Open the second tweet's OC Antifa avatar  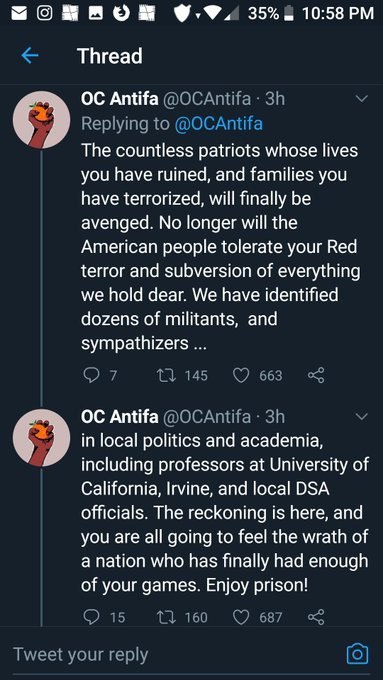click(x=41, y=438)
